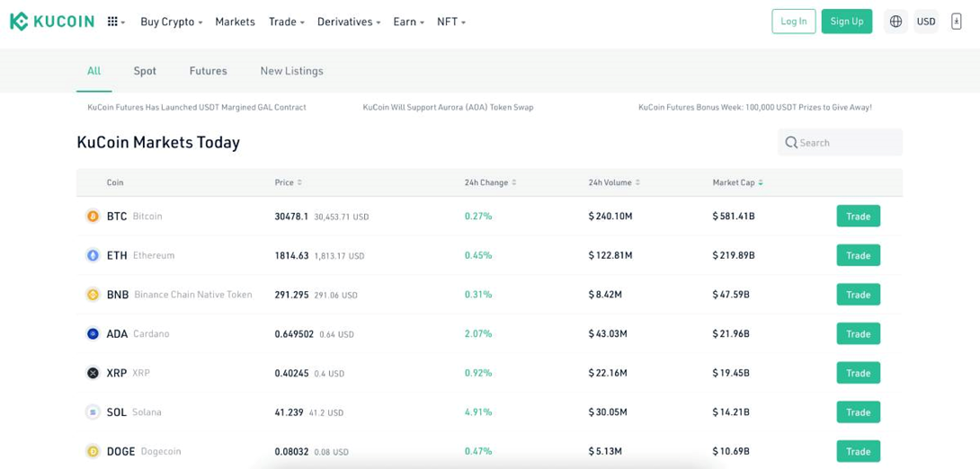Click the app download phone icon
The image size is (980, 469).
pyautogui.click(x=957, y=22)
